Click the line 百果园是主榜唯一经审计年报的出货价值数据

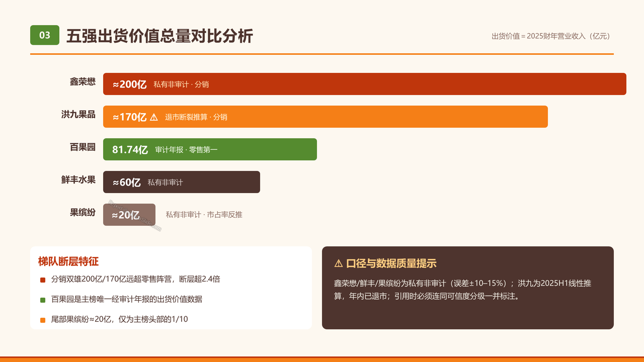(x=127, y=299)
